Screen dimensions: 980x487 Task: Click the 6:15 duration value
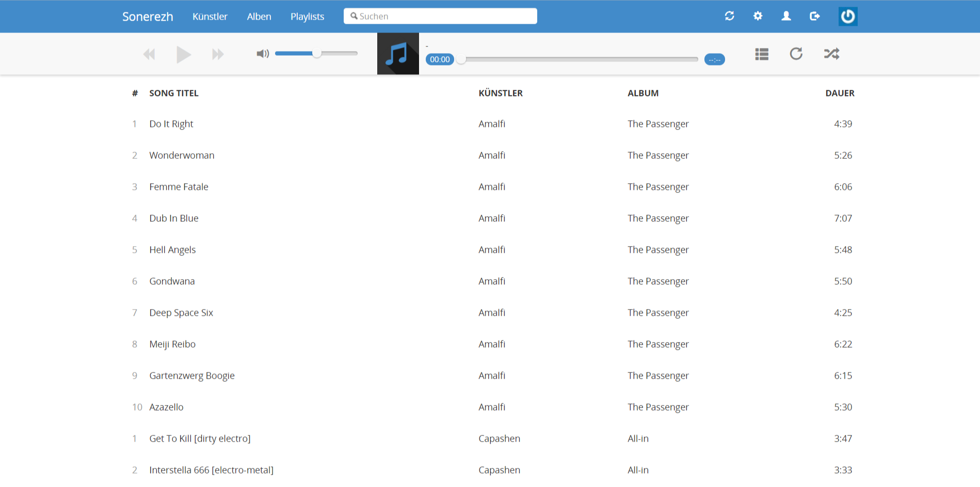tap(843, 376)
